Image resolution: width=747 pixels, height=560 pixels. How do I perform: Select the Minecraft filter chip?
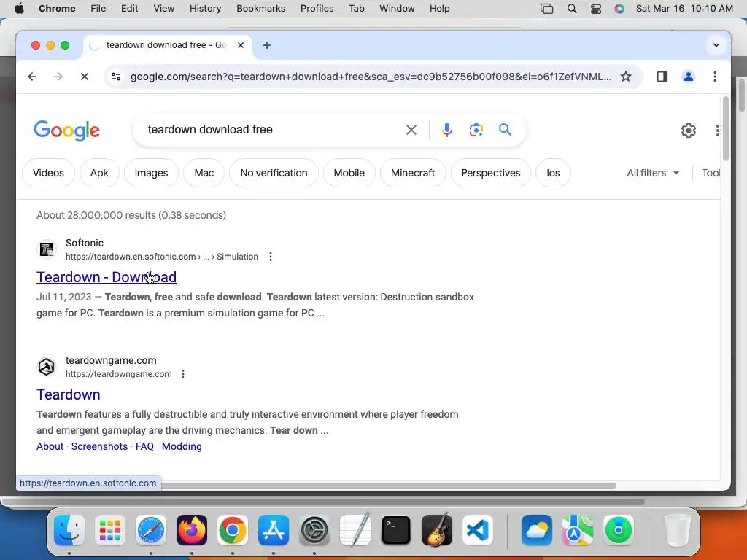(x=413, y=174)
